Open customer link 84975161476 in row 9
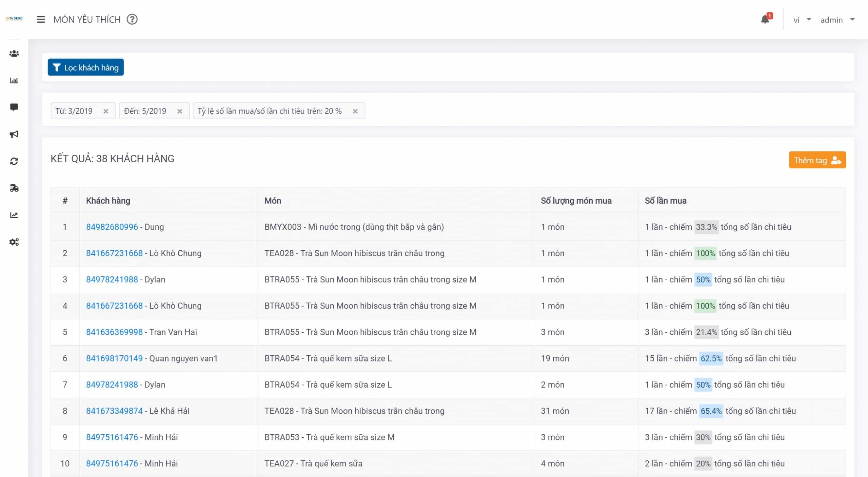Screen dimensions: 868x477 pyautogui.click(x=112, y=437)
